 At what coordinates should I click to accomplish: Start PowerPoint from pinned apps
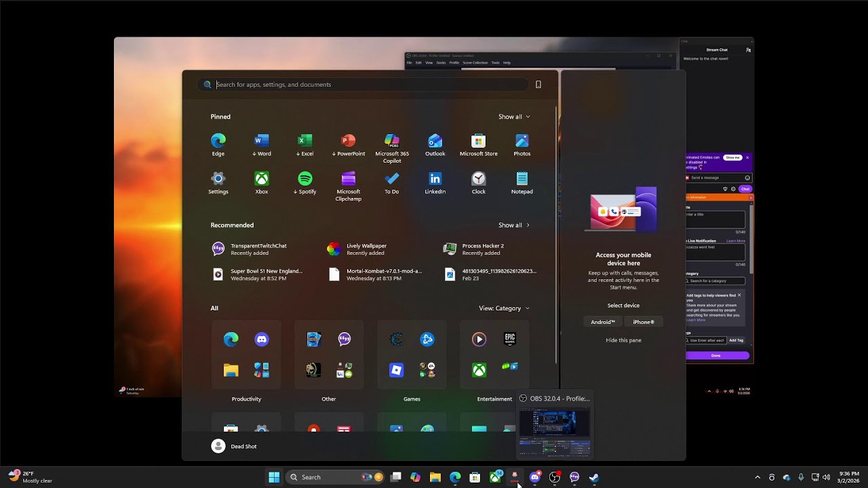tap(349, 144)
